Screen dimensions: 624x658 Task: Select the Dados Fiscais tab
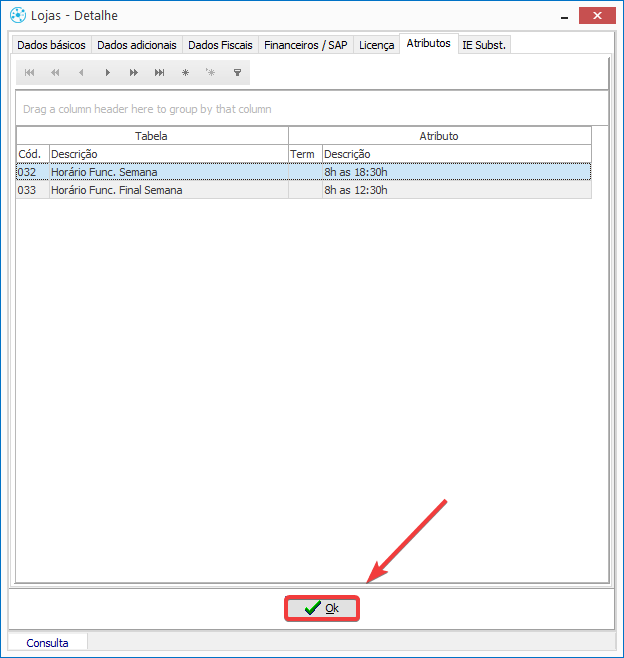(x=220, y=45)
